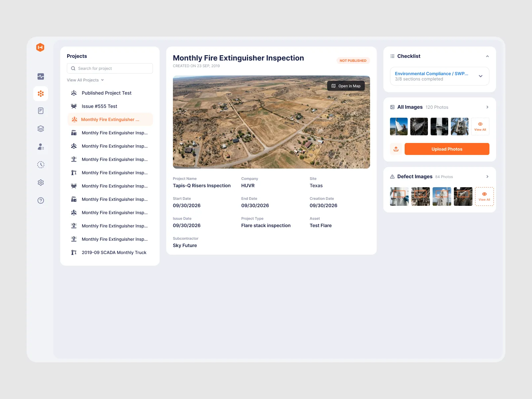This screenshot has height=399, width=532.
Task: Open Defect Images with the arrow chevron
Action: (x=487, y=177)
